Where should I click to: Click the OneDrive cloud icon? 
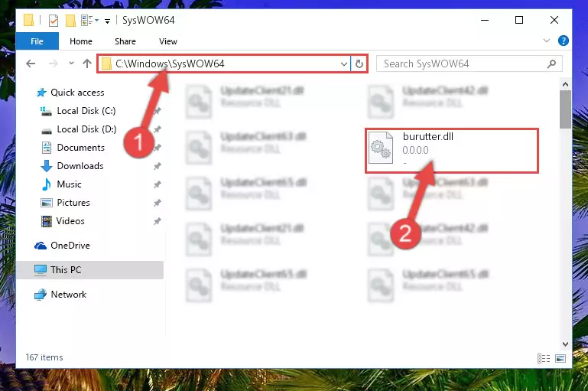41,246
